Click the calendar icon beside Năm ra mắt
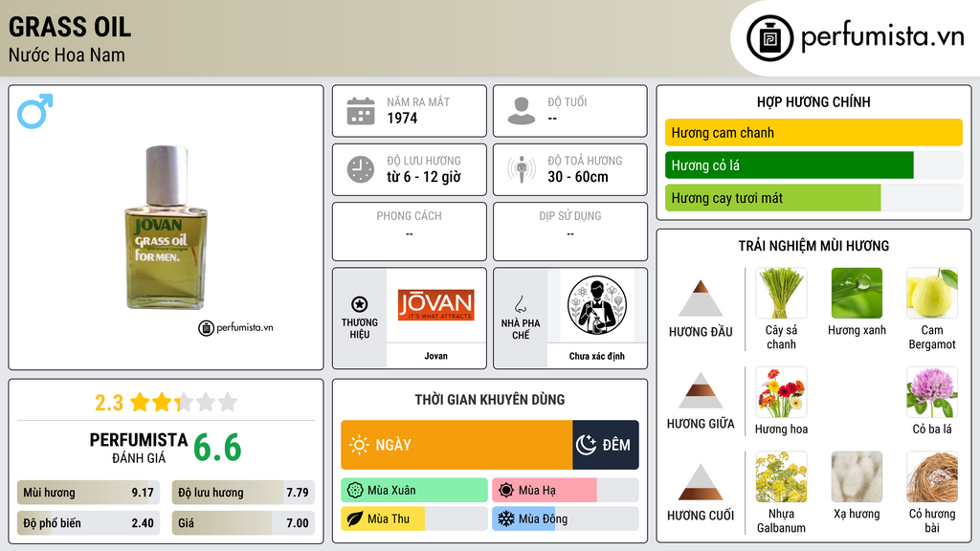This screenshot has width=980, height=551. 361,111
